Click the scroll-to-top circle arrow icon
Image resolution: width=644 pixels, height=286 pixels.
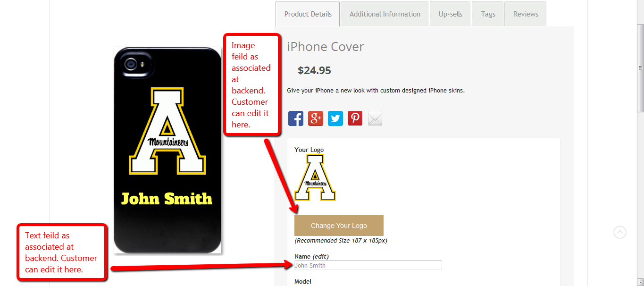tap(620, 232)
